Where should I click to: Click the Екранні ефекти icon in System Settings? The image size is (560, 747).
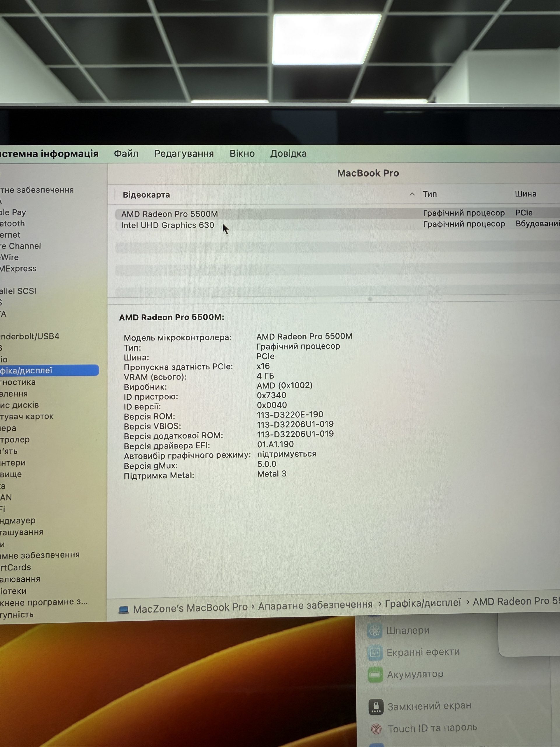(x=375, y=653)
